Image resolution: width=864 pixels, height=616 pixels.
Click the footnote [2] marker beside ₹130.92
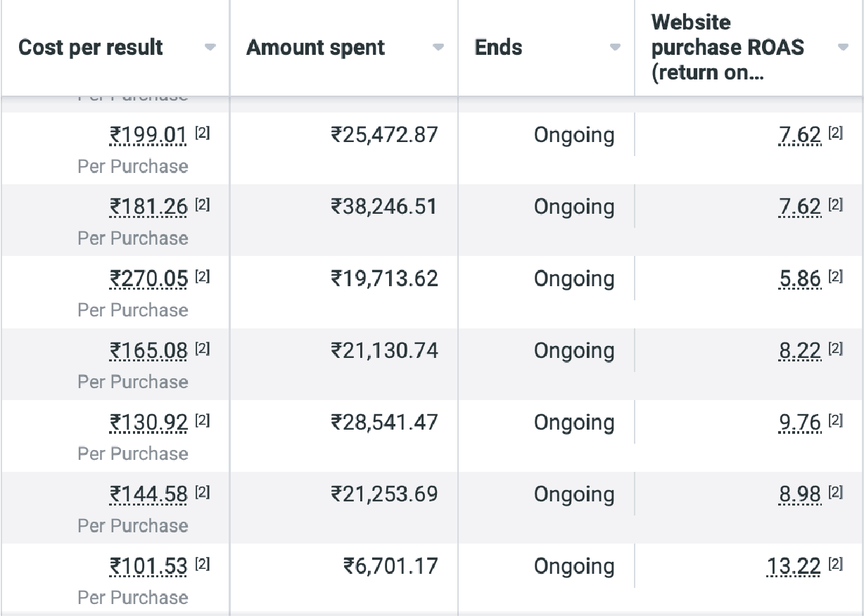[202, 420]
